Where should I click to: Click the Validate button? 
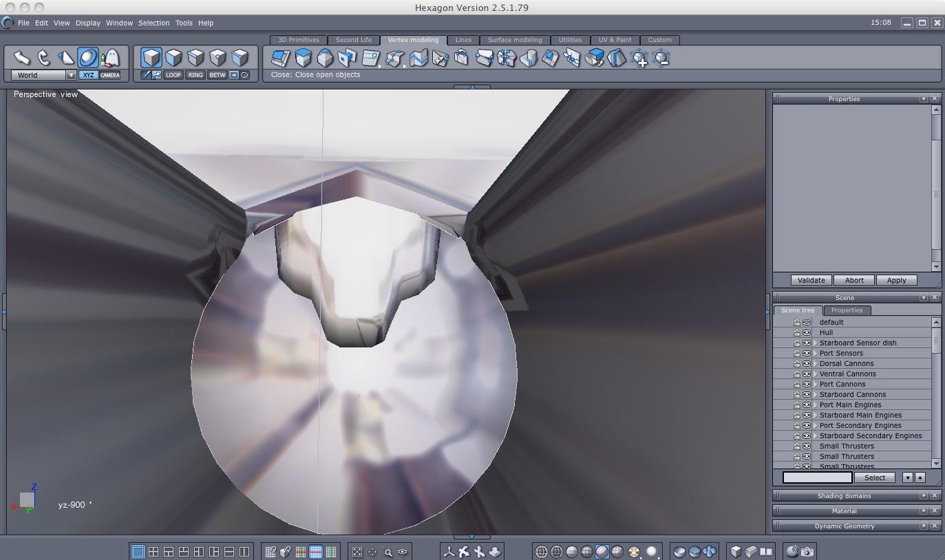point(811,280)
